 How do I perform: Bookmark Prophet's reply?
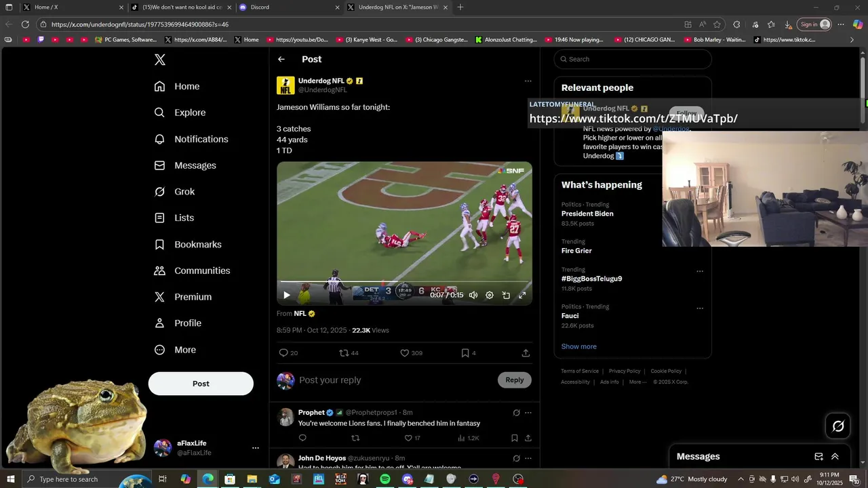click(515, 439)
